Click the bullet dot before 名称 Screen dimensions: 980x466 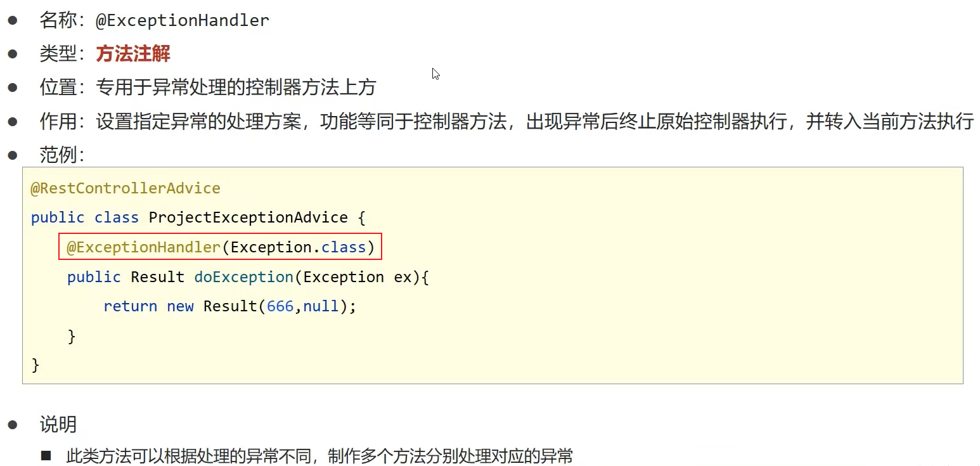click(13, 20)
